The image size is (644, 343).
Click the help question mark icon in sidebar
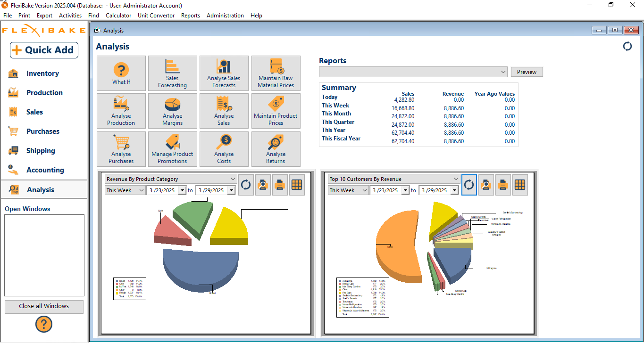(x=44, y=324)
